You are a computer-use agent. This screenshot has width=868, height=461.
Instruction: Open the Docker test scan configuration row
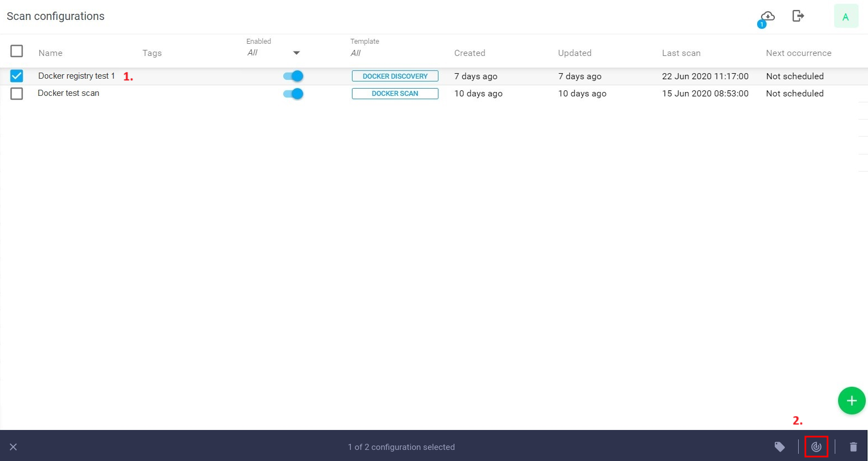(x=69, y=93)
